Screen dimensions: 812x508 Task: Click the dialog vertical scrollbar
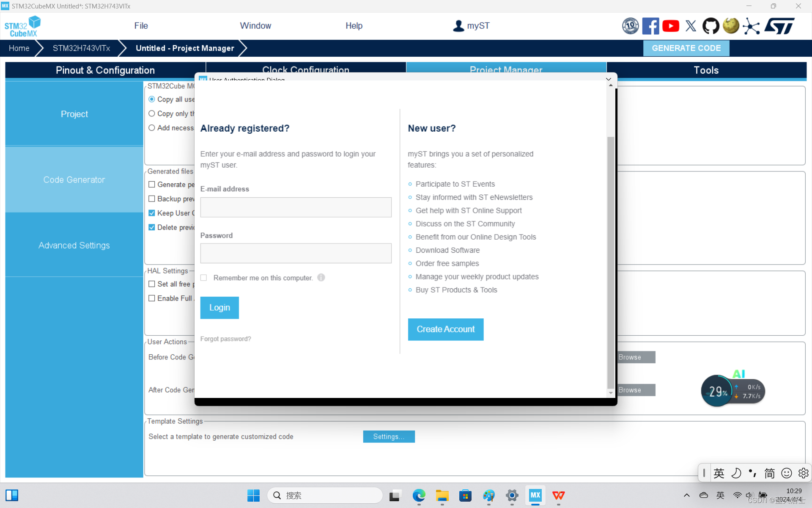(x=610, y=262)
